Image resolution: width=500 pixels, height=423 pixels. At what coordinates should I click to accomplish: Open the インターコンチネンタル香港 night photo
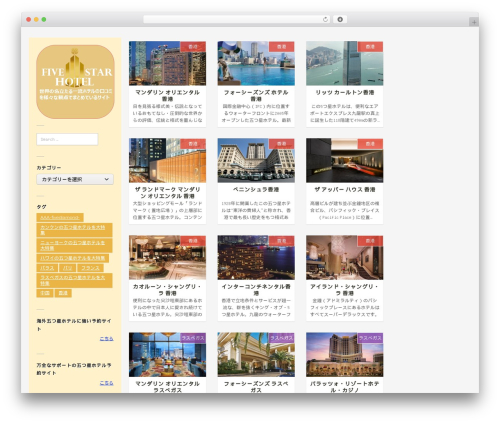point(256,257)
